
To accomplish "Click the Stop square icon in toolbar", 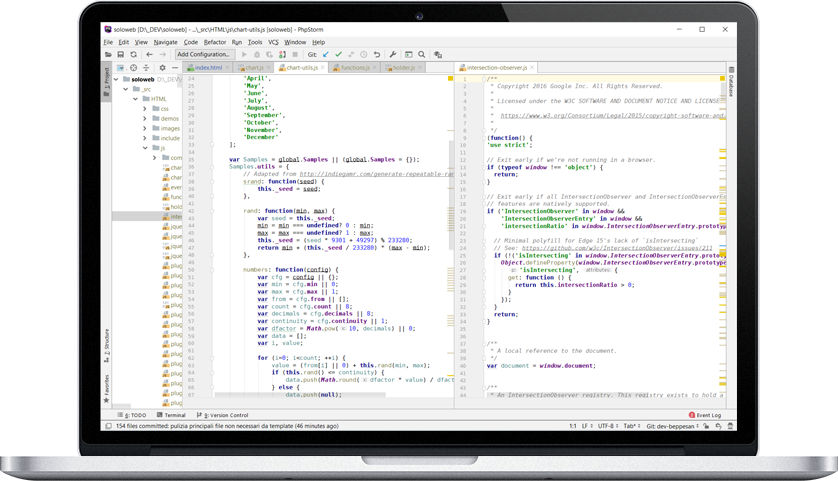I will pos(295,55).
